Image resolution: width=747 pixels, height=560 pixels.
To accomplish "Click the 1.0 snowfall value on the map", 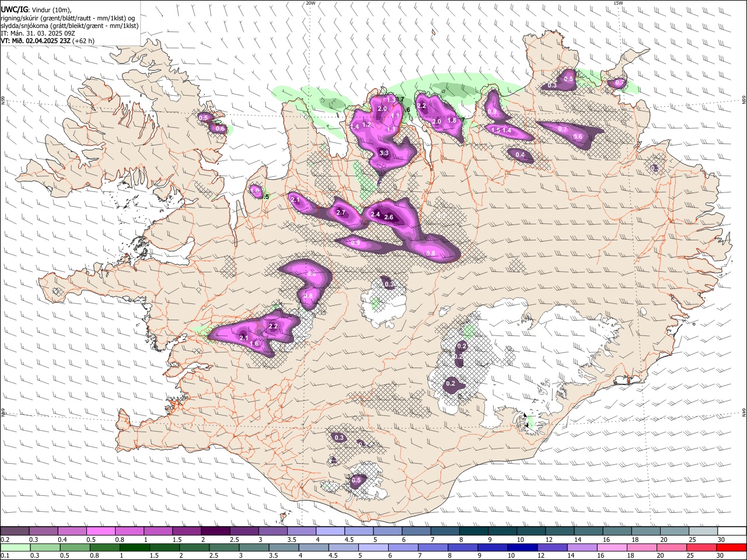I will [x=255, y=191].
